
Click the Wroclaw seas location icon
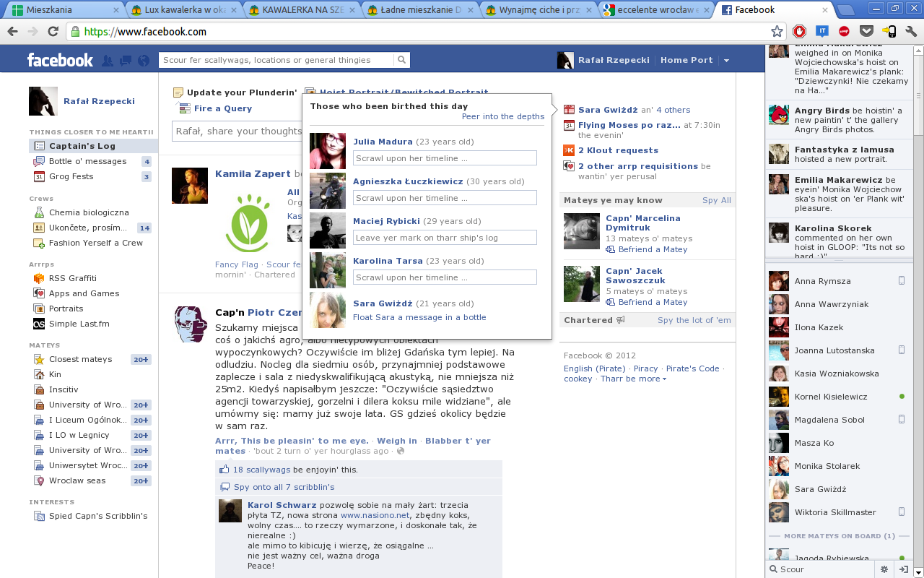(x=39, y=480)
